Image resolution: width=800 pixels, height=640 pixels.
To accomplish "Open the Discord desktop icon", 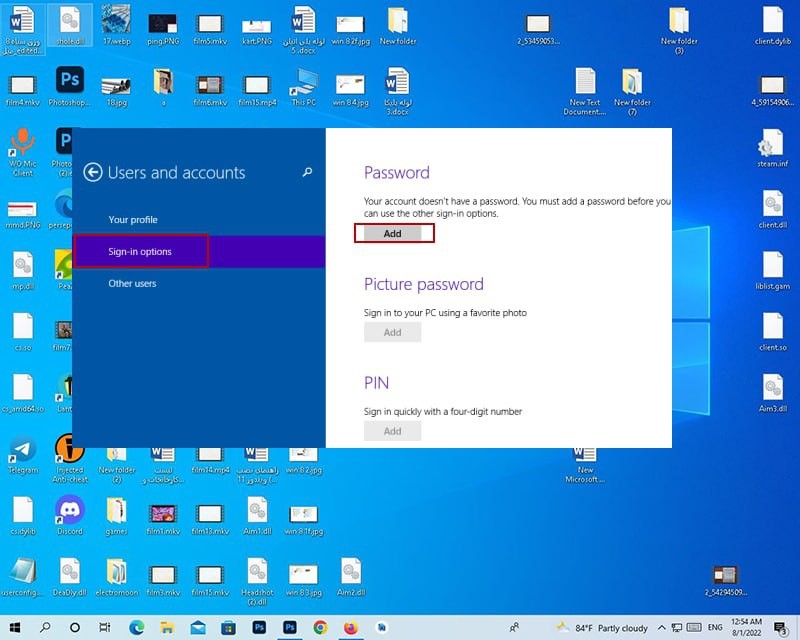I will coord(70,512).
